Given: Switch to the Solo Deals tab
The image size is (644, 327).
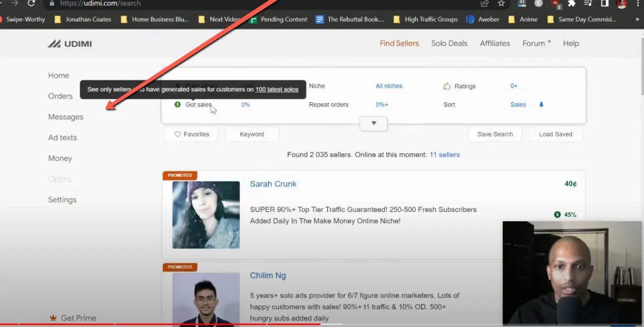Looking at the screenshot, I should coord(449,43).
